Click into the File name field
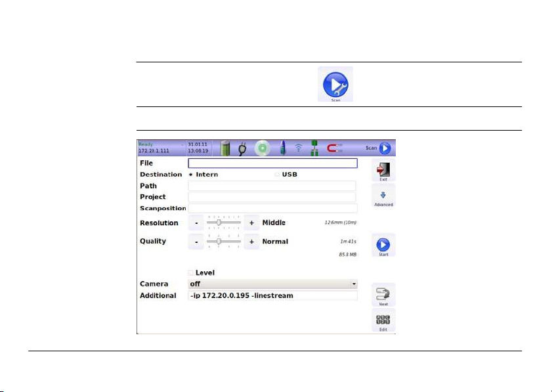The width and height of the screenshot is (552, 392). tap(272, 163)
